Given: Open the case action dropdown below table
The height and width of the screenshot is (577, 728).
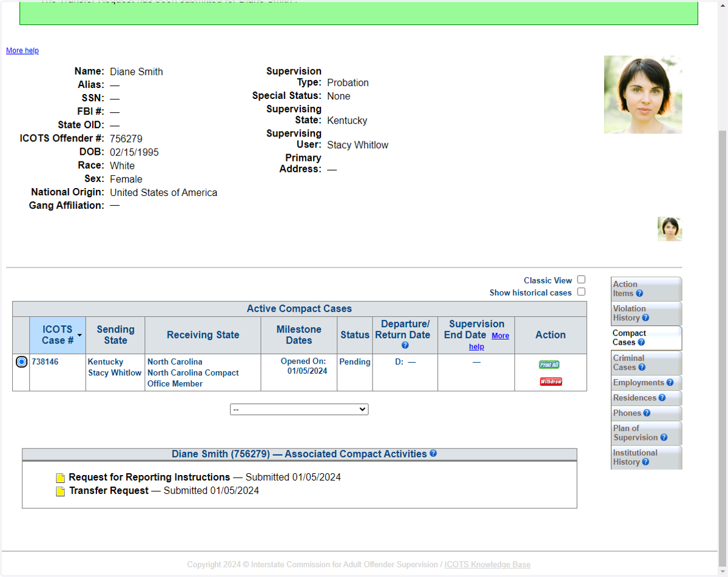Looking at the screenshot, I should coord(299,410).
